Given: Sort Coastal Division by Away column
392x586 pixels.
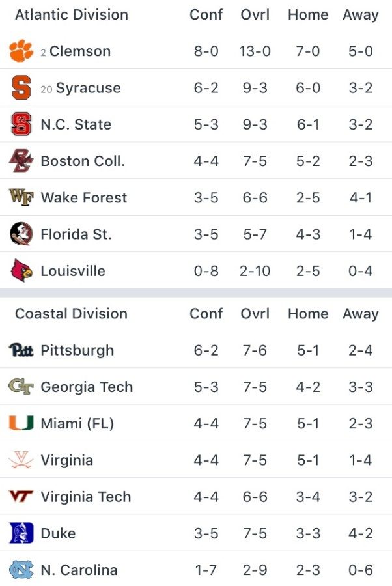Looking at the screenshot, I should (x=360, y=314).
